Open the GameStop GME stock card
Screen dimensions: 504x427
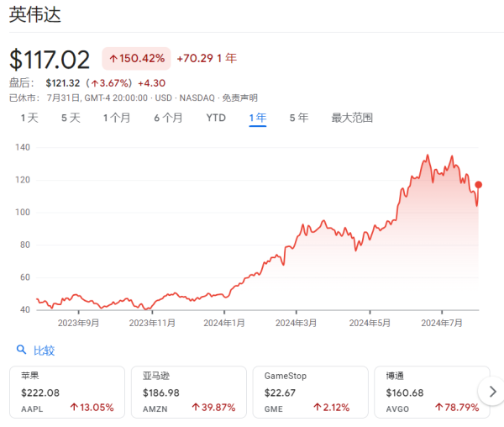pos(311,392)
